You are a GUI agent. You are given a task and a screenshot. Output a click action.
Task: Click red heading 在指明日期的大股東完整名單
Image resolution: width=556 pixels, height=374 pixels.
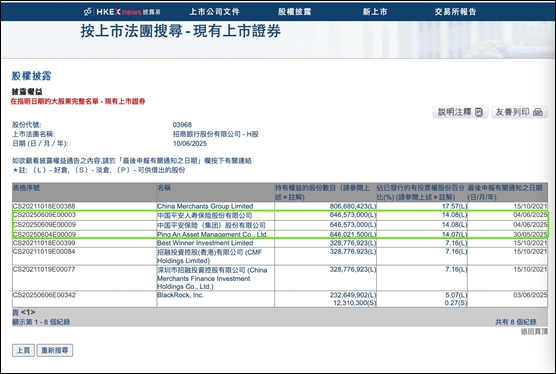tap(78, 101)
